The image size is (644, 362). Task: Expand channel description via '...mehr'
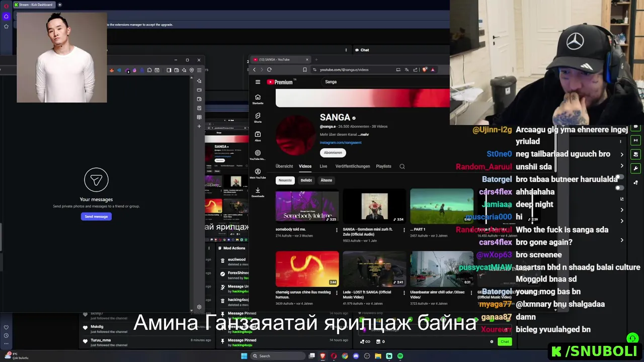click(363, 135)
